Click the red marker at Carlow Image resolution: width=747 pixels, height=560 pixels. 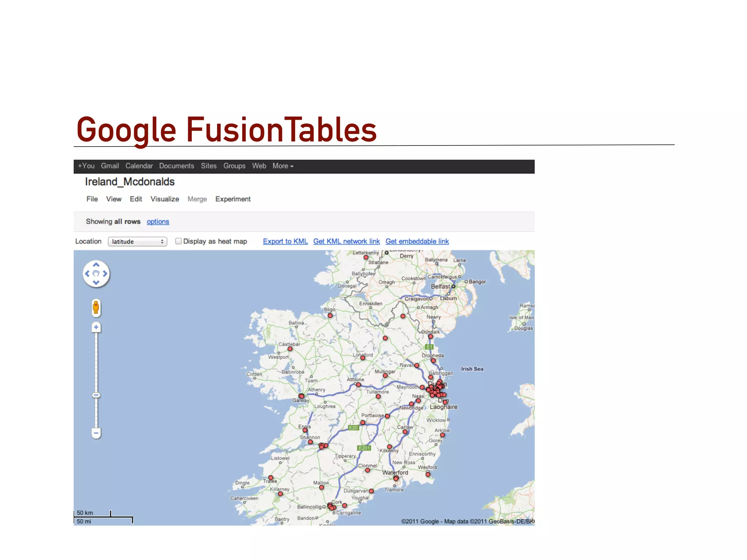405,432
